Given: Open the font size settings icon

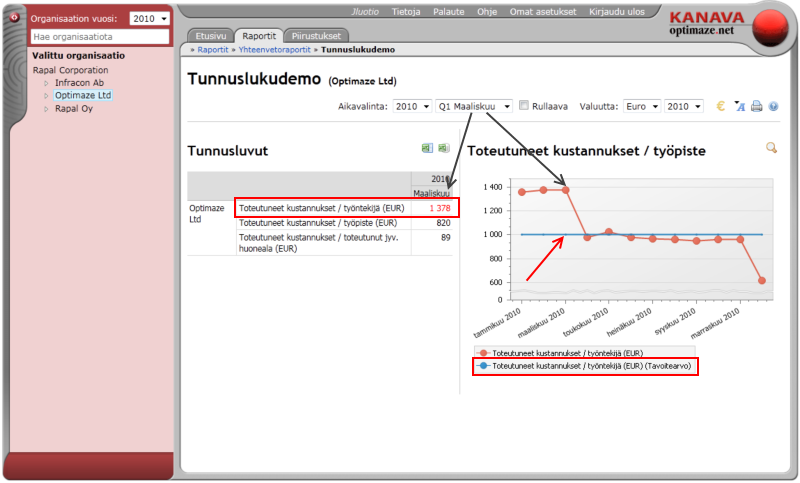Looking at the screenshot, I should click(740, 106).
